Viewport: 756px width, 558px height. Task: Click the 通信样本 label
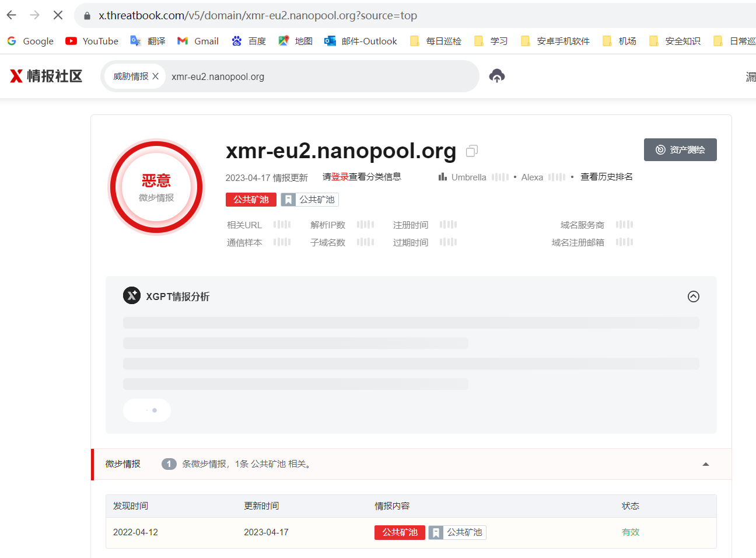tap(244, 242)
